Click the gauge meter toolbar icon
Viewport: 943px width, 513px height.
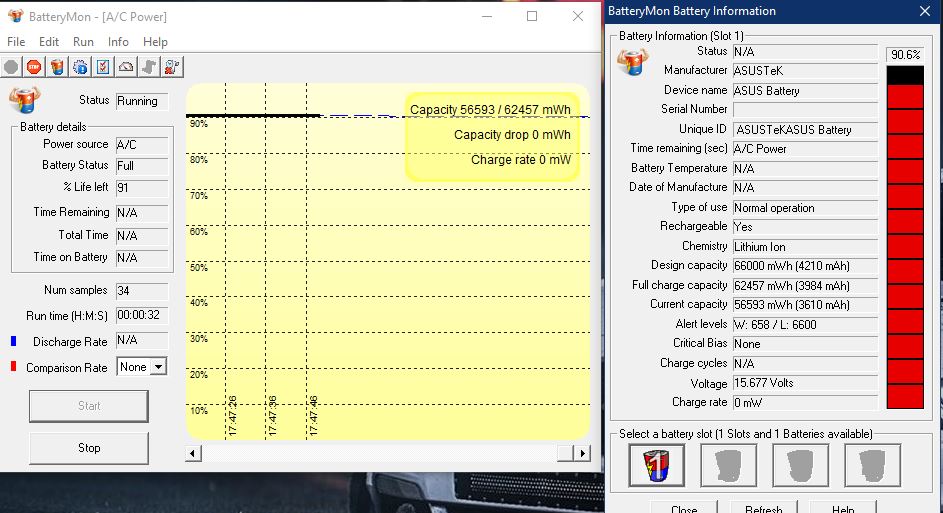point(126,67)
